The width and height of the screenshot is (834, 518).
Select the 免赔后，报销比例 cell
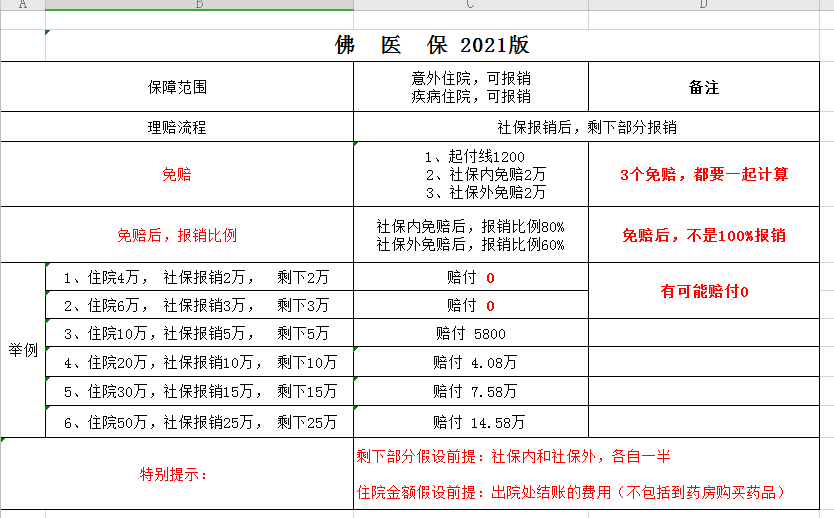[177, 236]
